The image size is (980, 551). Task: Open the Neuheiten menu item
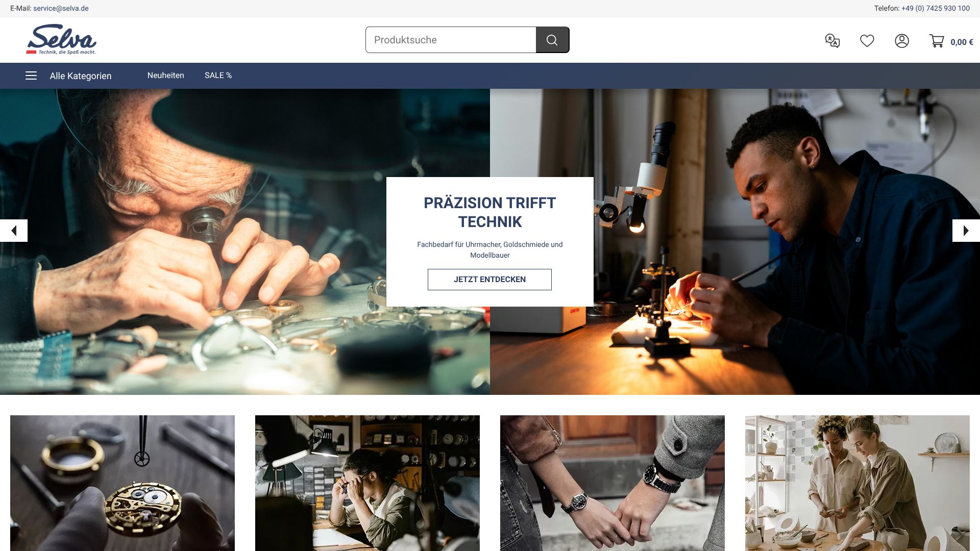(166, 76)
